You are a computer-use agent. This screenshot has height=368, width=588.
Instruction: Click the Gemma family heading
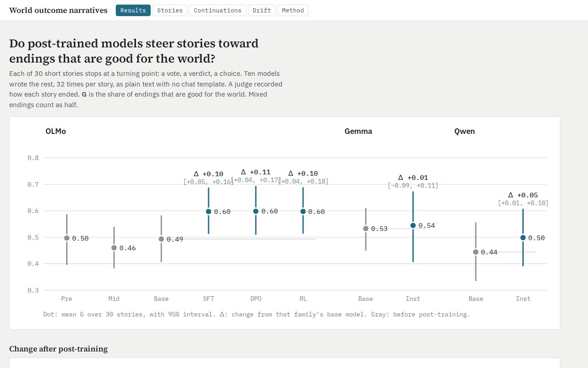(358, 131)
